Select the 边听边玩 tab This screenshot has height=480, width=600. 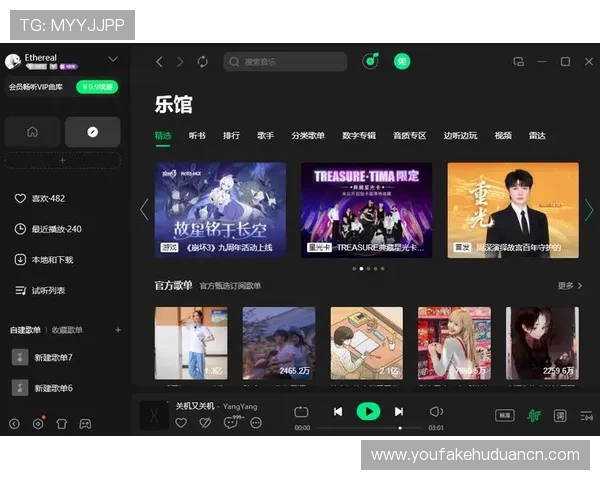460,136
